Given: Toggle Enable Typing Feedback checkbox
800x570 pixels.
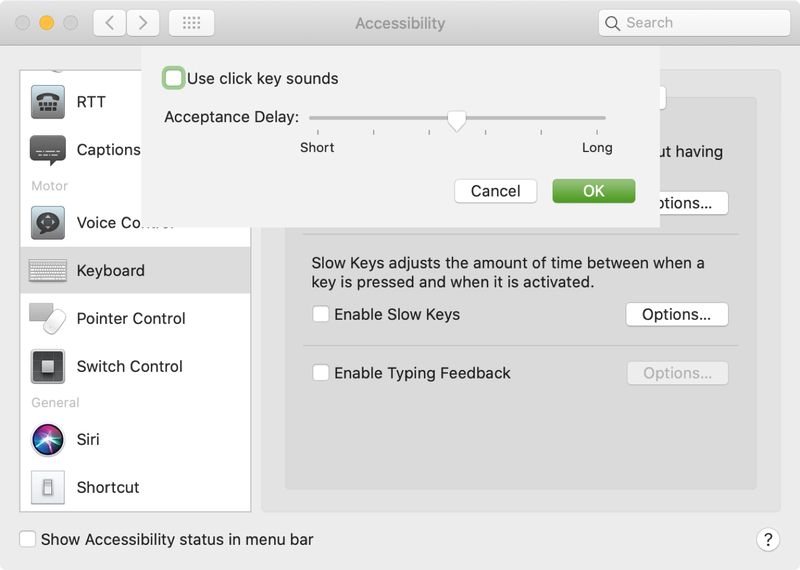Looking at the screenshot, I should point(320,373).
